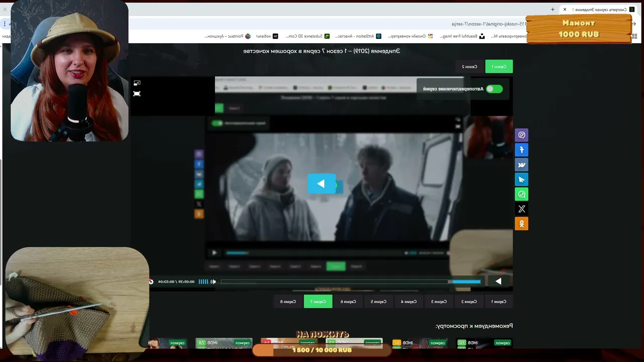Mute the player with the speaker icon

tap(213, 282)
